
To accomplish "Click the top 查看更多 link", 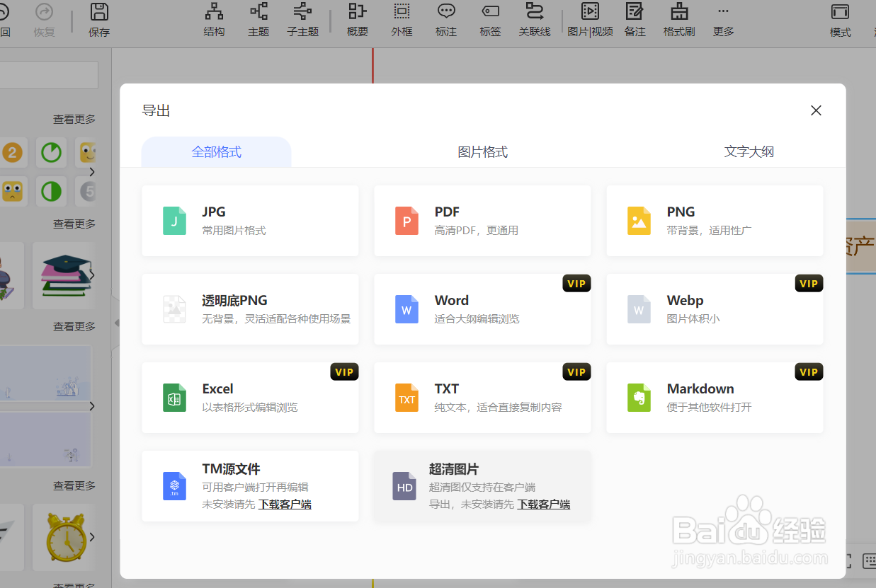I will point(74,119).
